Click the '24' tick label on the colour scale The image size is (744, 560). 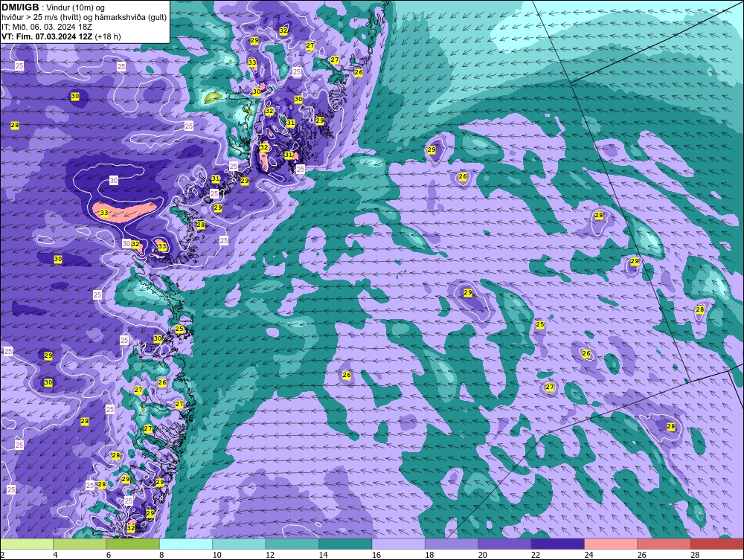point(589,555)
